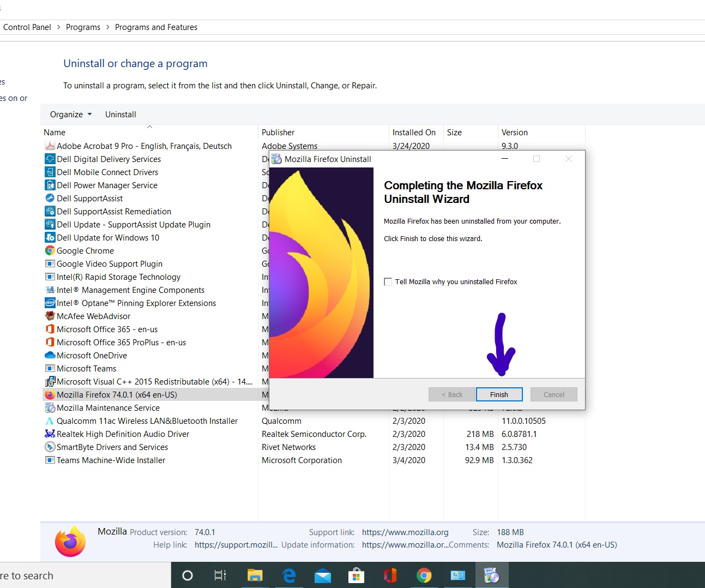Click the Mozilla Firefox 74.0.1 list icon
Viewport: 705px width, 588px height.
click(50, 394)
